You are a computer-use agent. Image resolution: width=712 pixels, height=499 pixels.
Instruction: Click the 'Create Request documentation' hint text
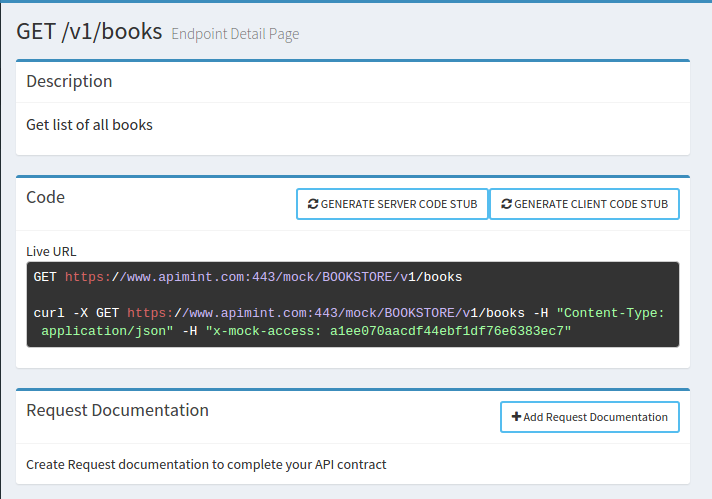(x=206, y=464)
